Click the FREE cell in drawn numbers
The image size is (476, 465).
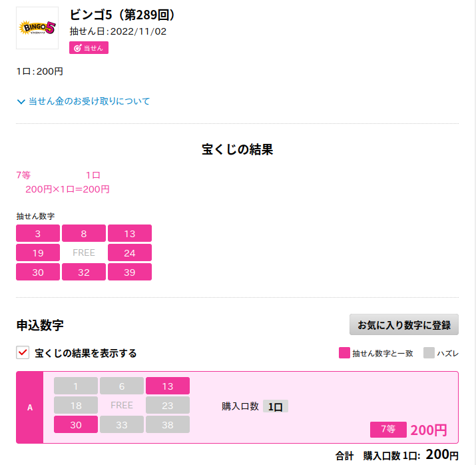84,252
